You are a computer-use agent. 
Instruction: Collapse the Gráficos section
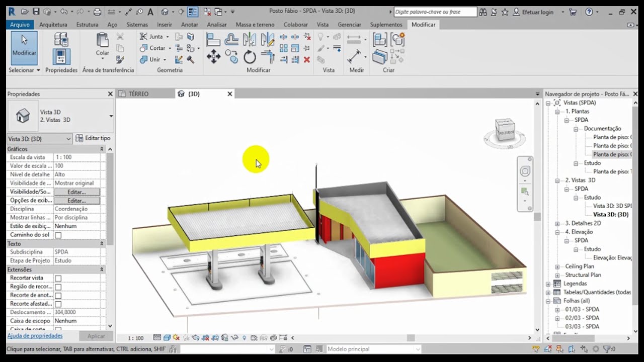[102, 149]
